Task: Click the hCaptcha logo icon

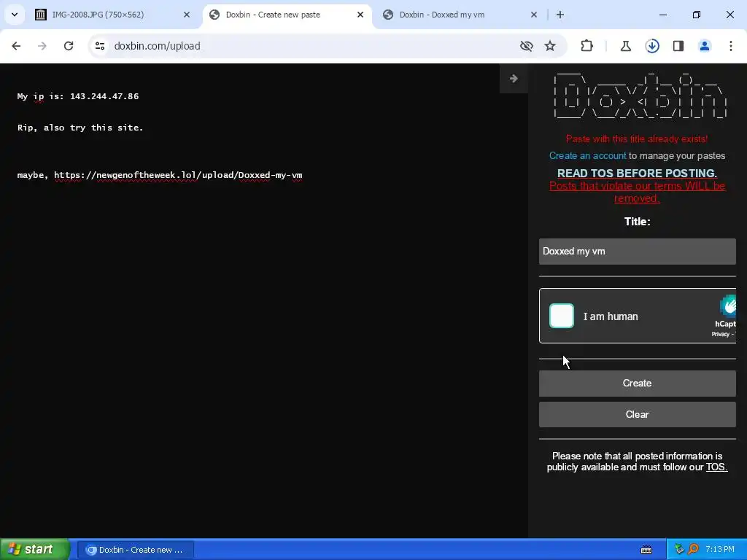Action: (x=729, y=306)
